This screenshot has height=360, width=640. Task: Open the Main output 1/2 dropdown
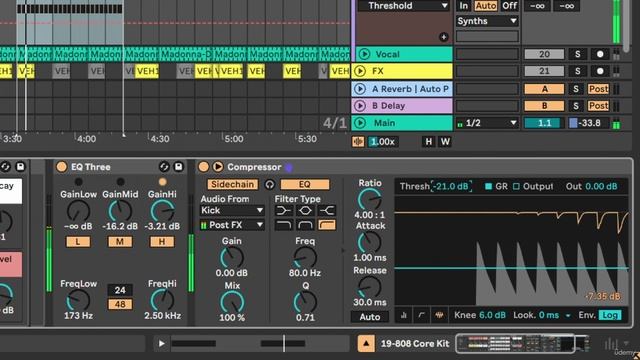tap(487, 123)
